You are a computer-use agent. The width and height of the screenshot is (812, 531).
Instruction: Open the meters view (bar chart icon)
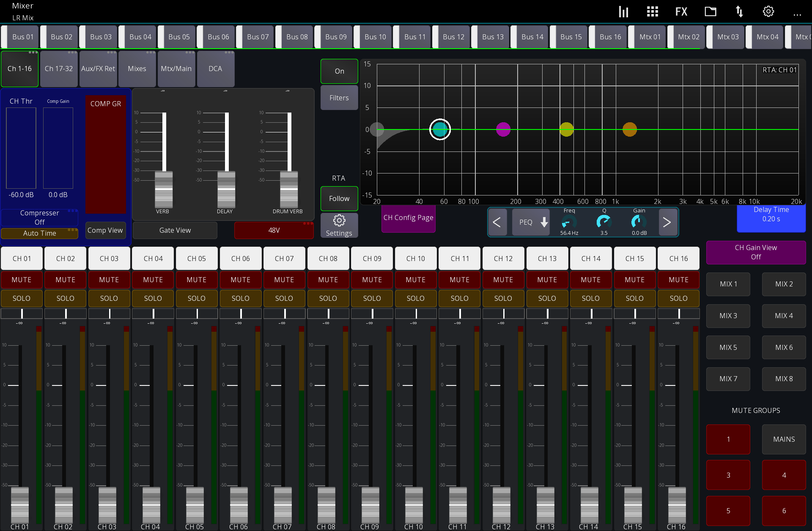point(623,11)
